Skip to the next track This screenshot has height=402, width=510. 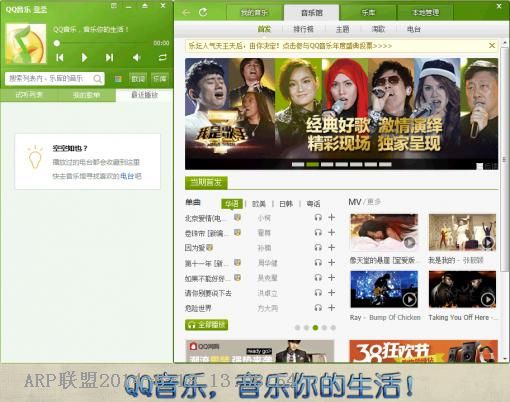(109, 58)
